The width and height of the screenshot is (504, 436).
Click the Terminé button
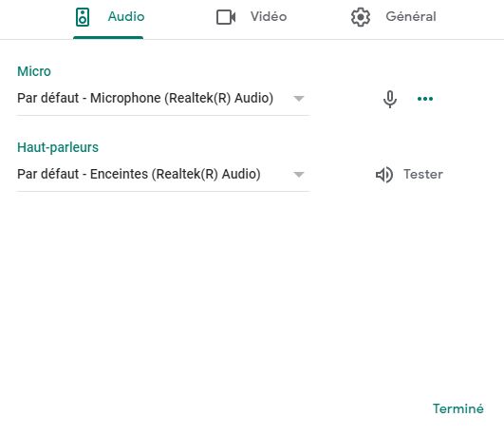pos(458,408)
